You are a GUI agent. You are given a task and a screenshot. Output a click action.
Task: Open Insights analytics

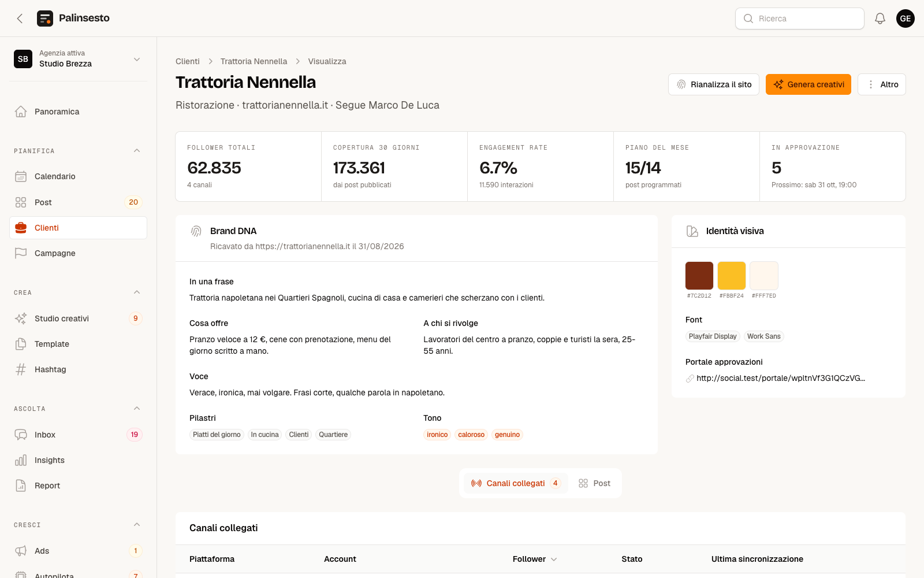[x=78, y=460]
